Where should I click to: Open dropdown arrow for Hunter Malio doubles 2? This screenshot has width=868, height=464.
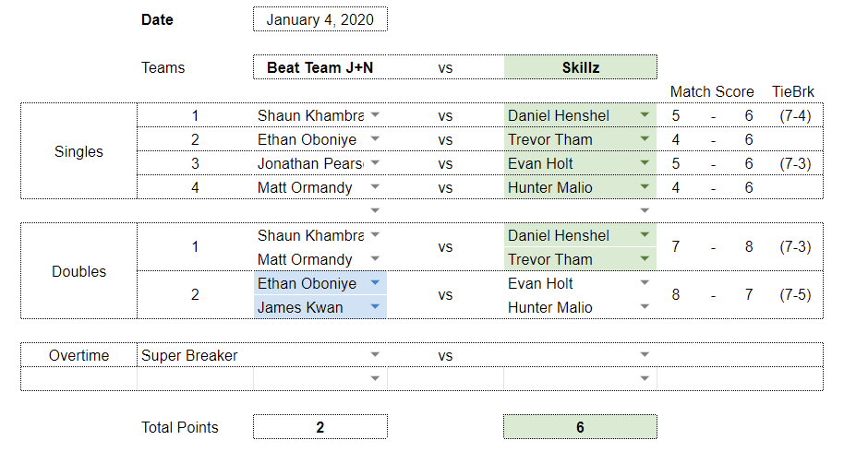tap(645, 307)
